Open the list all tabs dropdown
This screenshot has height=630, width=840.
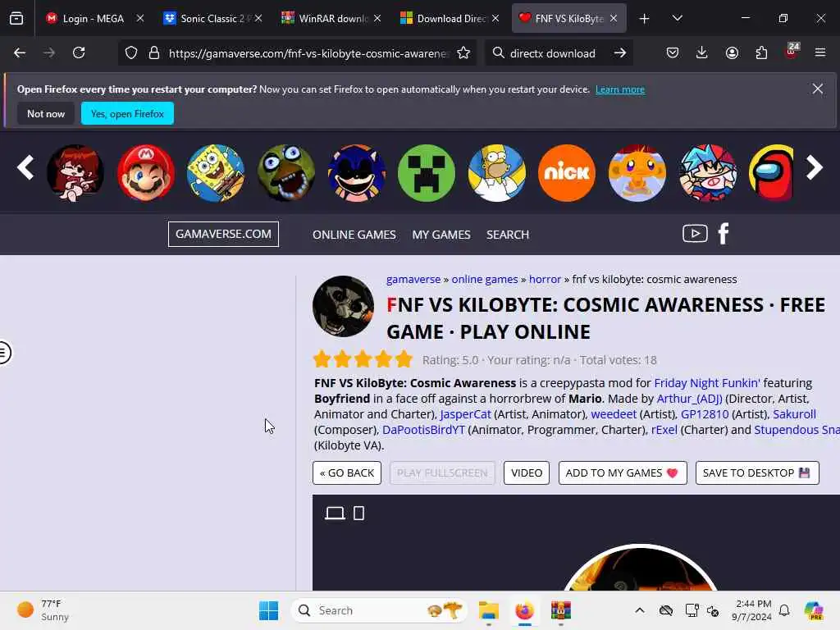[x=677, y=19]
